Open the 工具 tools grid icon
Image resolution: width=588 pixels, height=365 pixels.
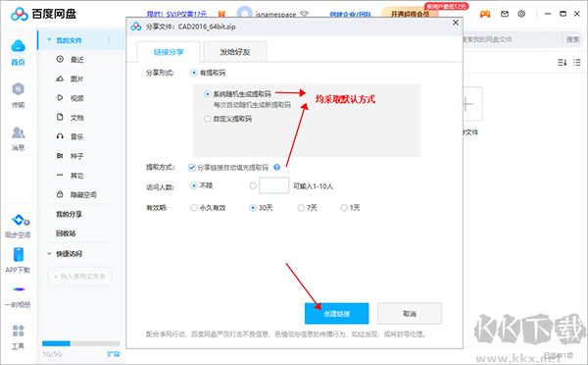coord(18,331)
